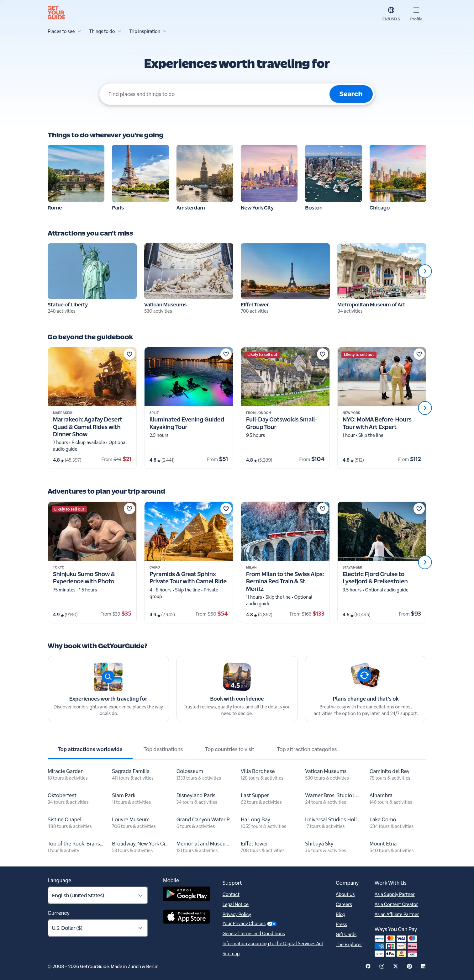
Task: Click the Visa payment icon
Action: pos(401,939)
